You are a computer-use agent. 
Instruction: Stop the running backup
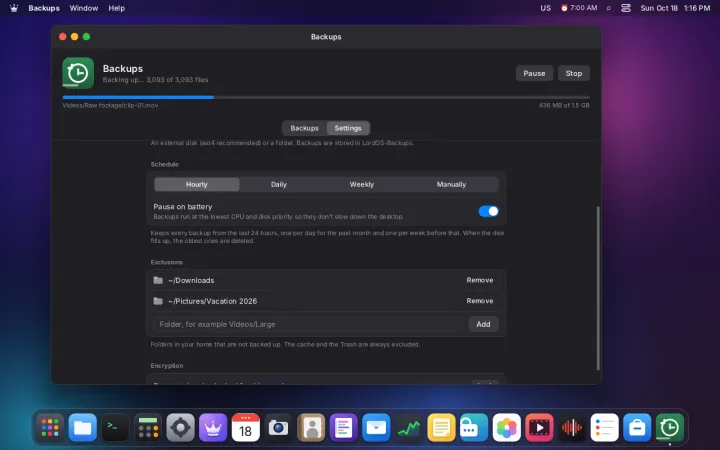[x=574, y=73]
